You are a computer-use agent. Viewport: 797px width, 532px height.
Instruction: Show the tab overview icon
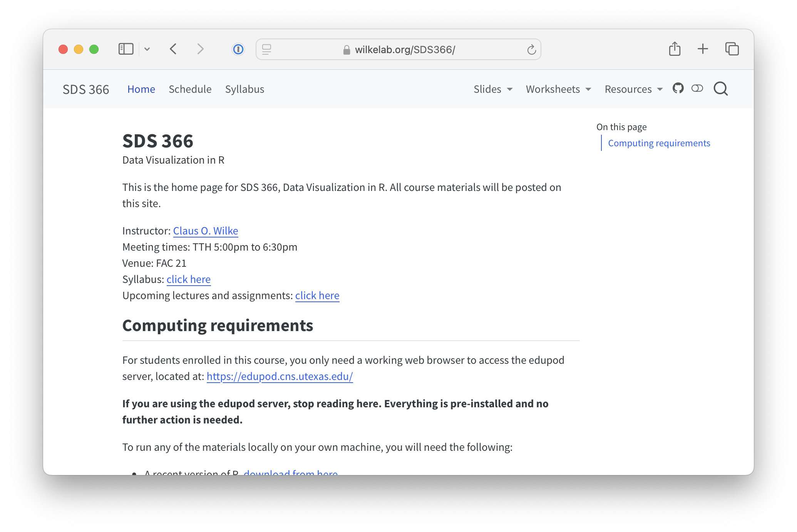(x=732, y=49)
